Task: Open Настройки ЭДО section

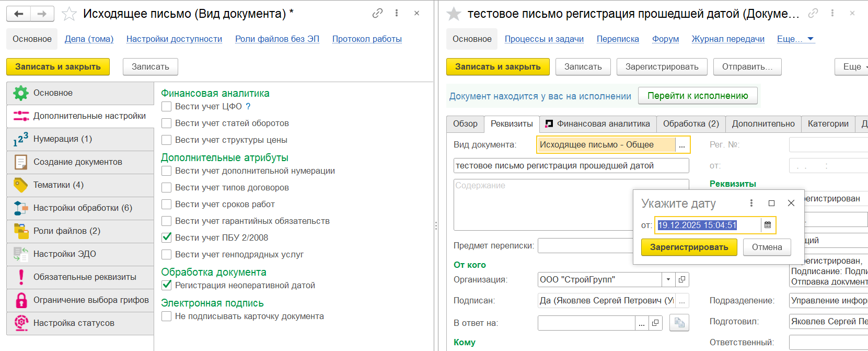Action: pos(80,254)
